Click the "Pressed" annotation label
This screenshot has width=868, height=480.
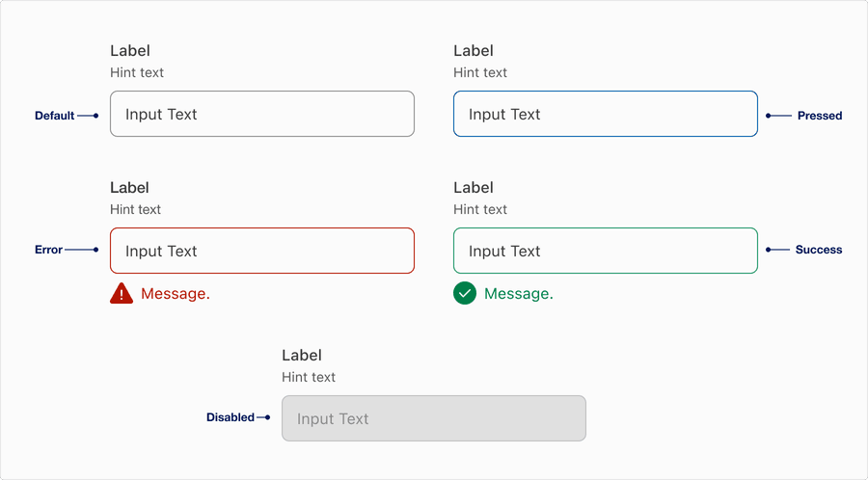coord(820,116)
